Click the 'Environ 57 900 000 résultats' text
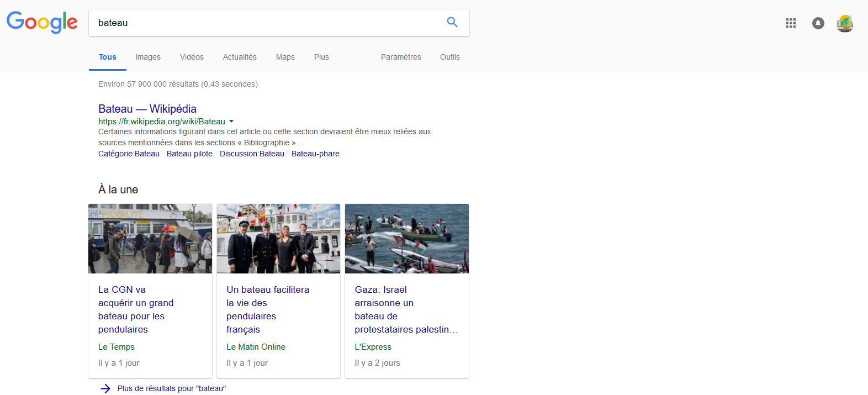 click(178, 84)
